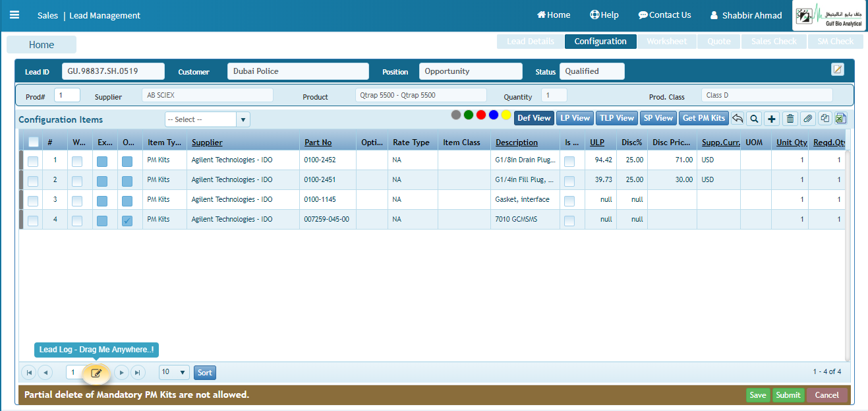Click the Prod# input field
This screenshot has height=411, width=868.
click(x=67, y=95)
